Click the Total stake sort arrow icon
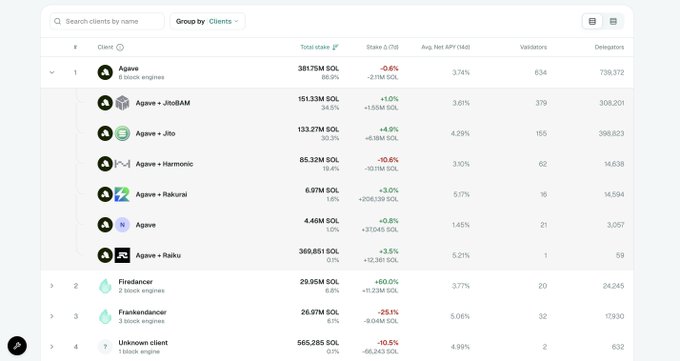 click(335, 47)
